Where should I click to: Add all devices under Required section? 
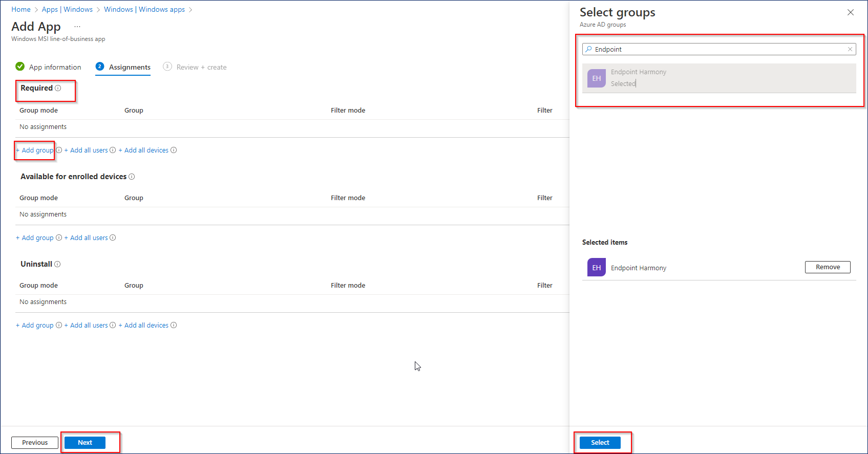[x=143, y=150]
